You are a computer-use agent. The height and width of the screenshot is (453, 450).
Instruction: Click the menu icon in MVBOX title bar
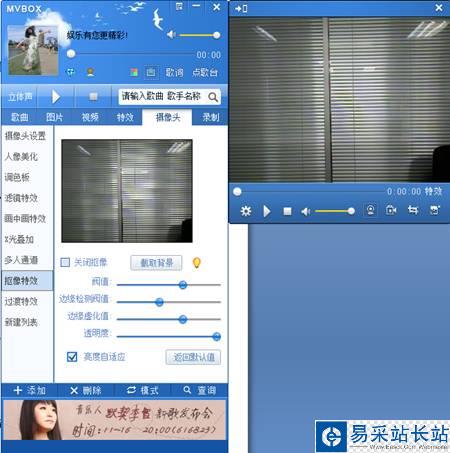179,6
